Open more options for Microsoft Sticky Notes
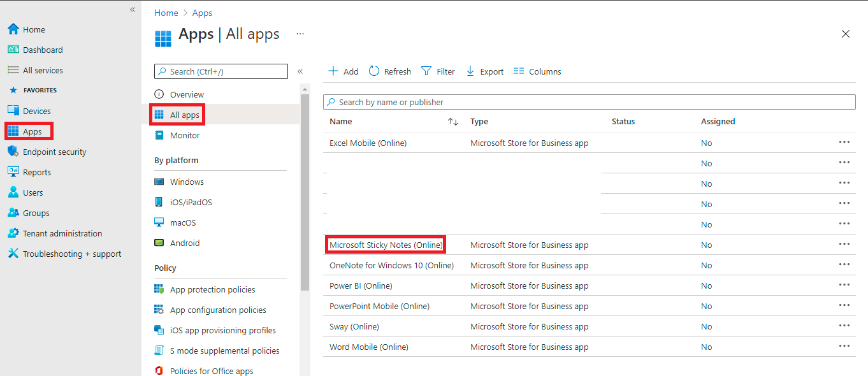 click(844, 244)
